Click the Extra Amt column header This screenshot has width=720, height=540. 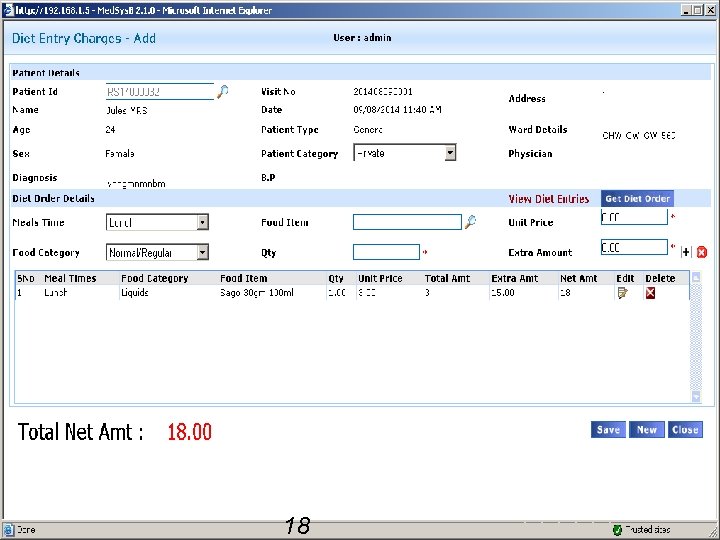pos(515,278)
